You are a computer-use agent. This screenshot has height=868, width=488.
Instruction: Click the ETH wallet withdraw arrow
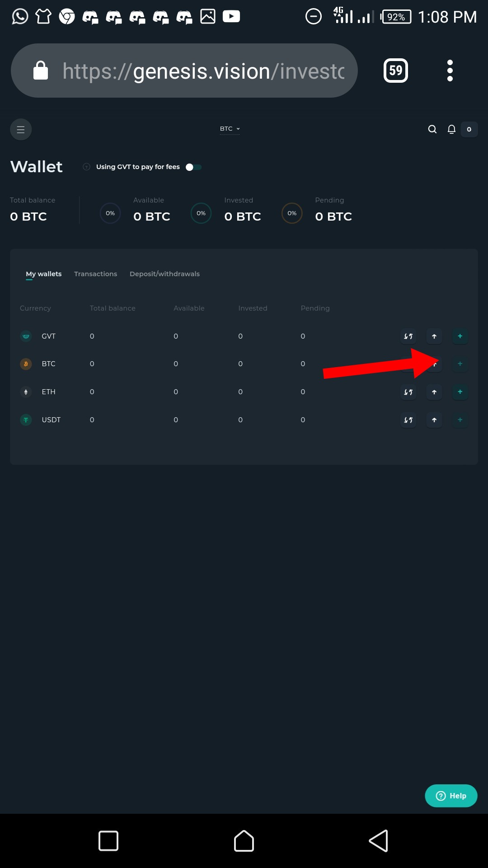pos(434,392)
